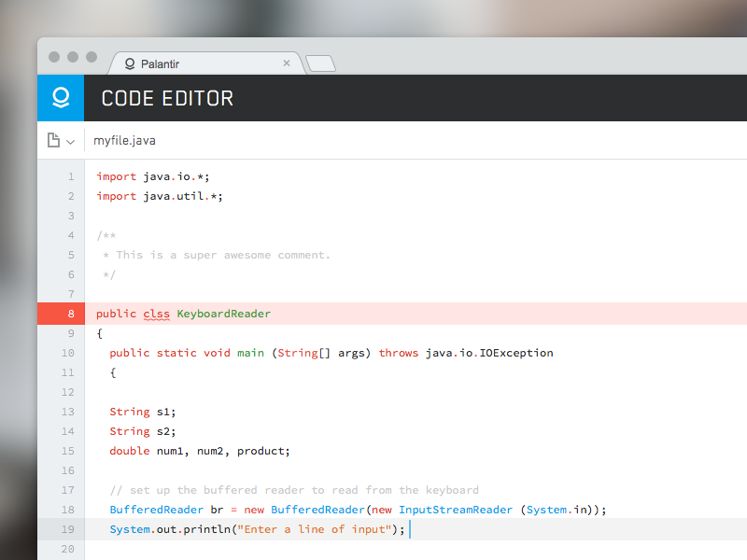Switch focus to the CODE EDITOR title bar
The height and width of the screenshot is (560, 747).
pos(166,97)
